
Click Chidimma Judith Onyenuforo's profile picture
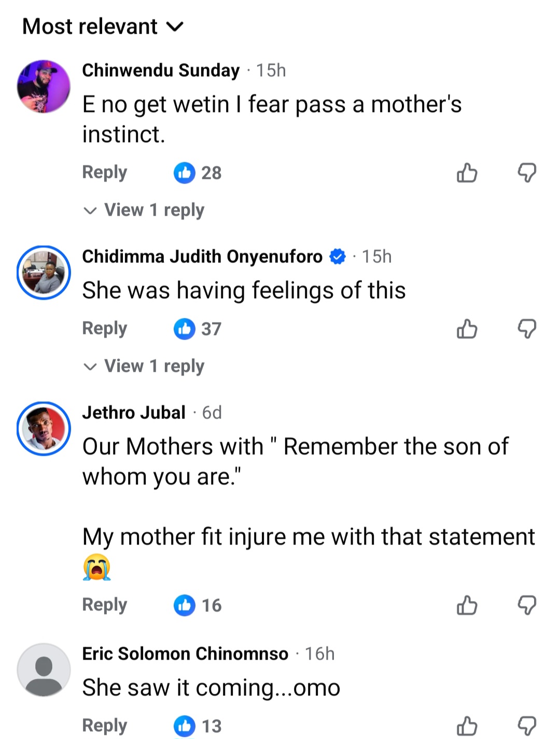pyautogui.click(x=44, y=272)
